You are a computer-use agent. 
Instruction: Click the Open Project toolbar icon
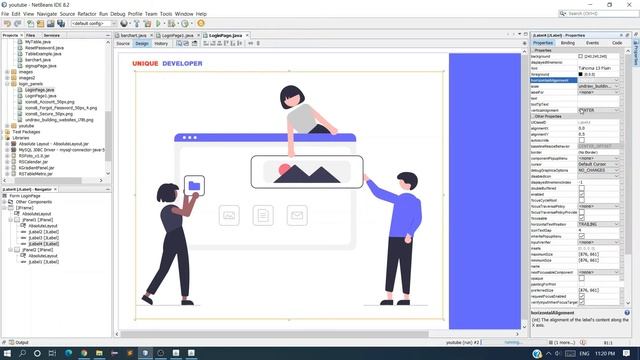tap(40, 24)
